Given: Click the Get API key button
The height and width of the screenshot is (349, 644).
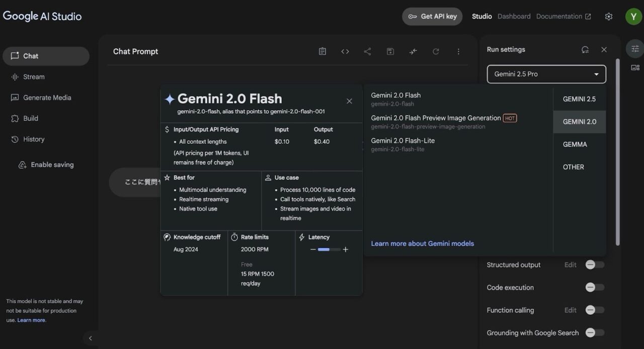Looking at the screenshot, I should (x=432, y=17).
